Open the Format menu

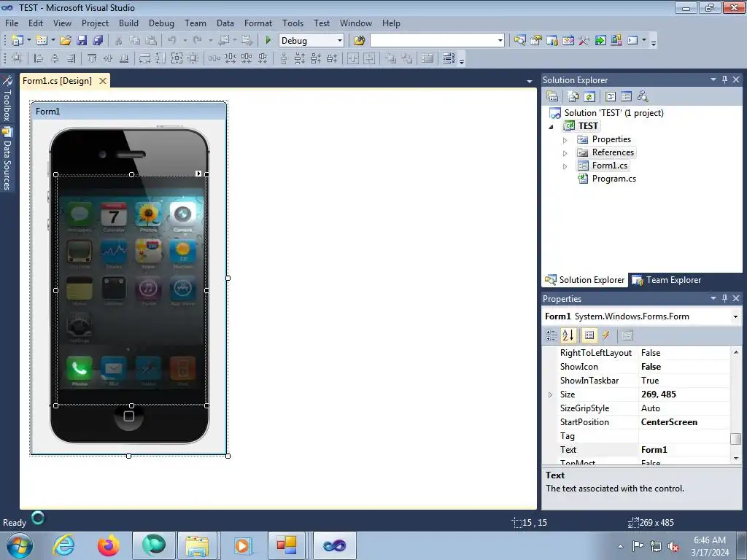click(x=258, y=23)
